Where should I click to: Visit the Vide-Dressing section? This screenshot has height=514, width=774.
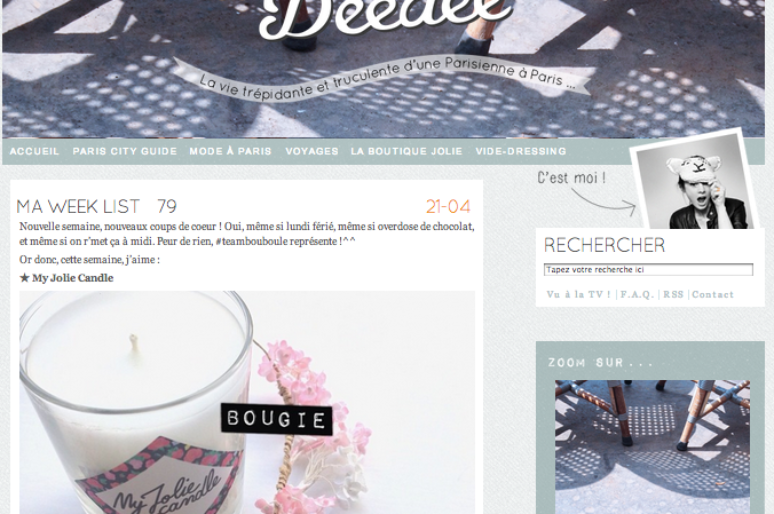coord(521,151)
